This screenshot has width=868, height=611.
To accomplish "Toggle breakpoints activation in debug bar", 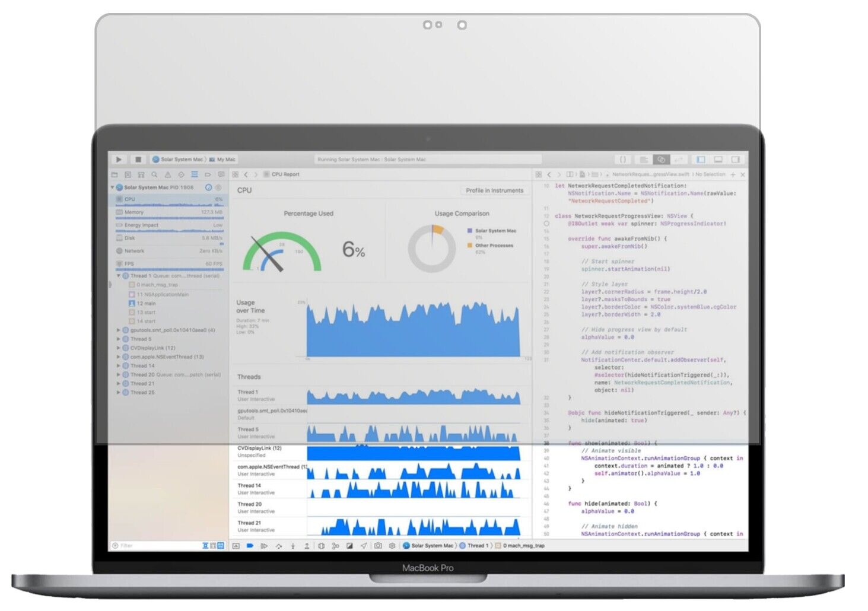I will point(250,546).
